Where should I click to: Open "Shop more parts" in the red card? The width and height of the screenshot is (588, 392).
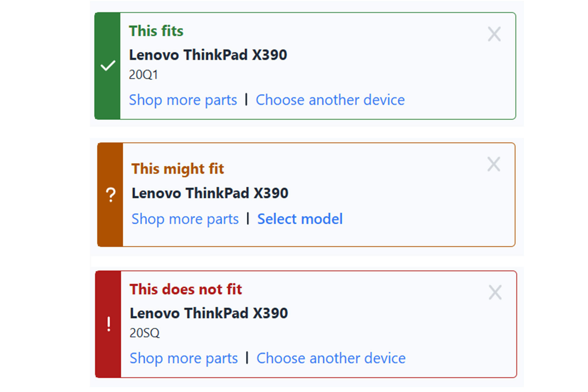183,358
